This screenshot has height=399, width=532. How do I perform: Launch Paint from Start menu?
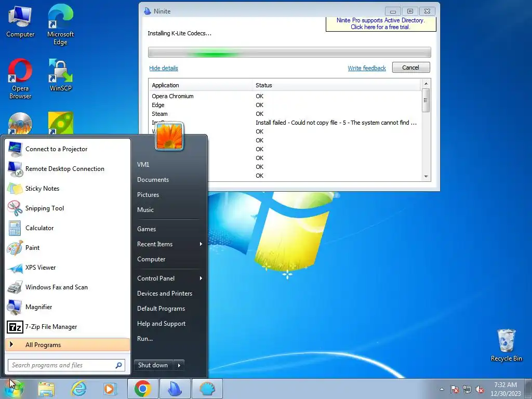68,247
